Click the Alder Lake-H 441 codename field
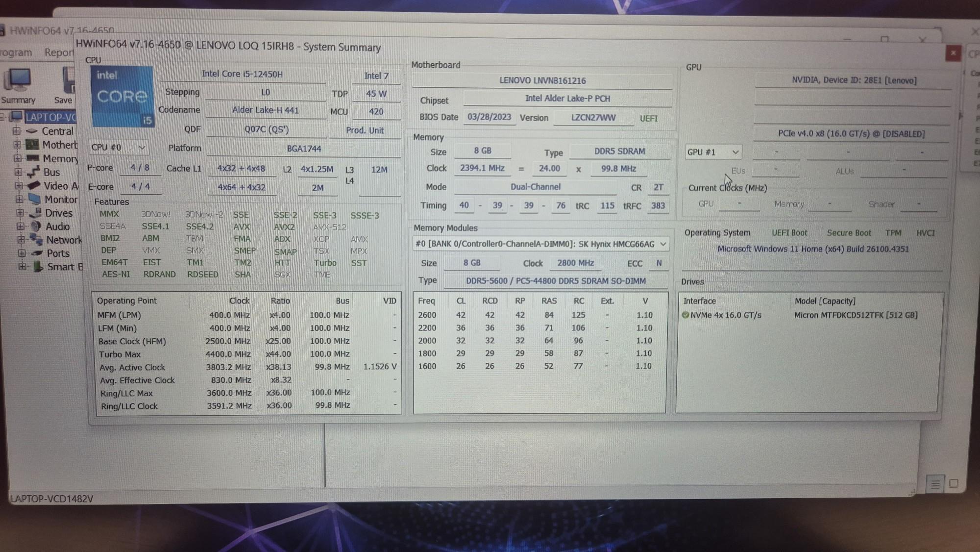Image resolution: width=980 pixels, height=552 pixels. [265, 110]
